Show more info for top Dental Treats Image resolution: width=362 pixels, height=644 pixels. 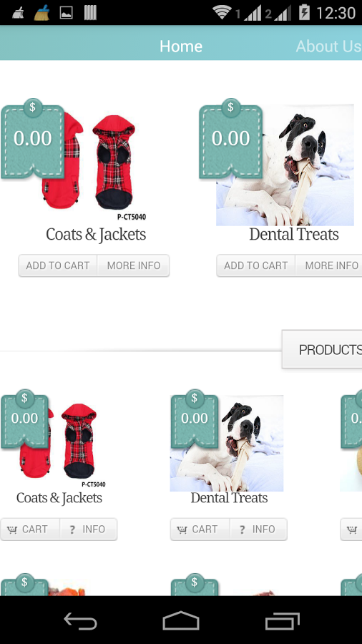click(x=329, y=265)
